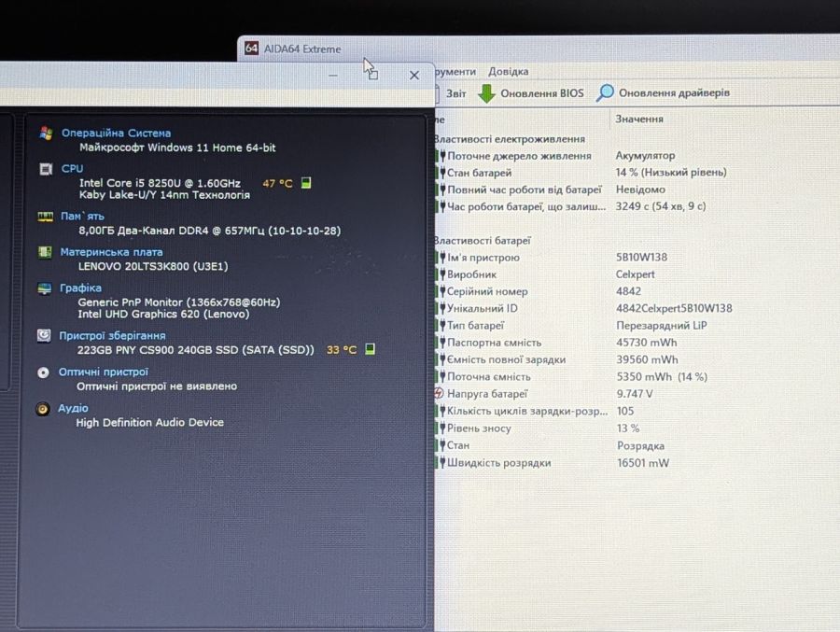Click the value 9.747 V

click(635, 393)
